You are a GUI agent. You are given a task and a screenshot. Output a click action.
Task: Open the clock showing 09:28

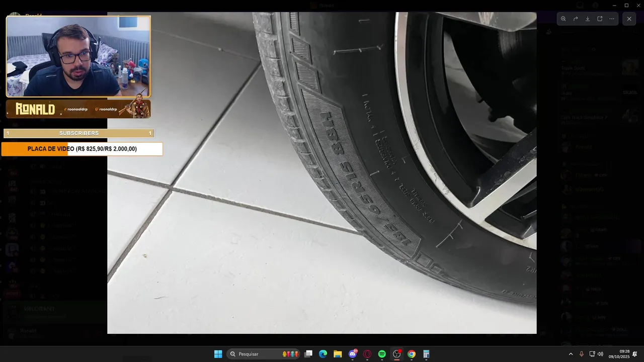point(619,354)
